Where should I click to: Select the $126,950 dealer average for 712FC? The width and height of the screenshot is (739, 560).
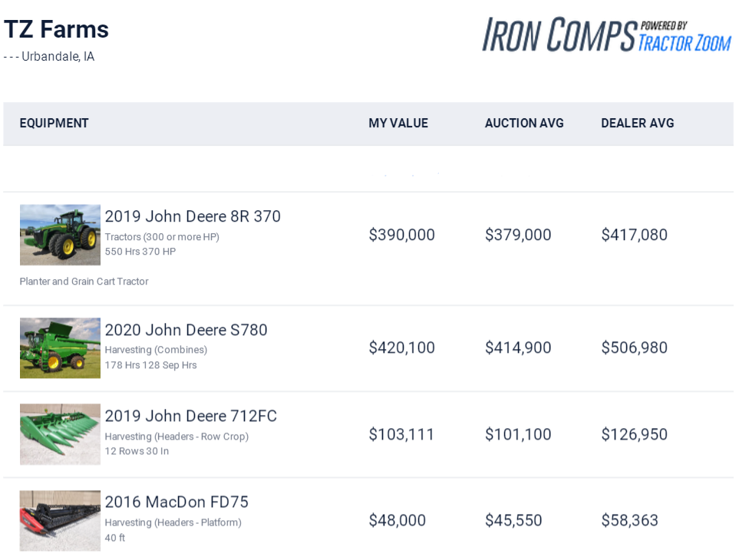[x=634, y=434]
